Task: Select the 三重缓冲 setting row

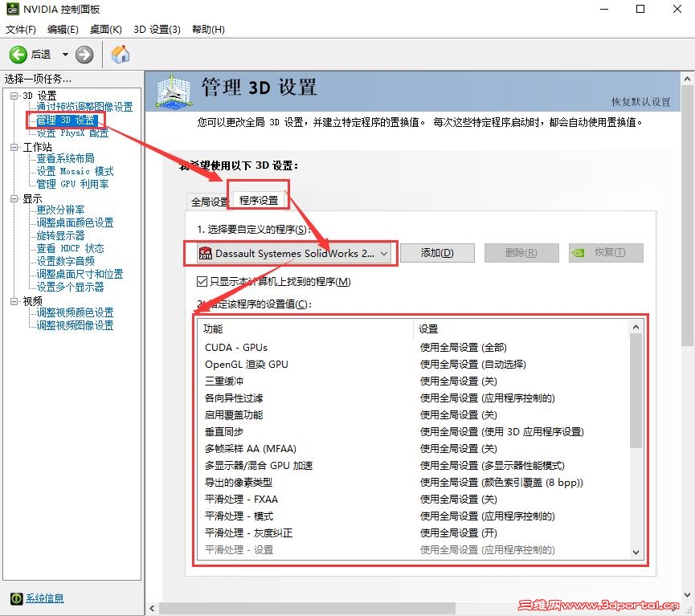Action: pyautogui.click(x=413, y=381)
